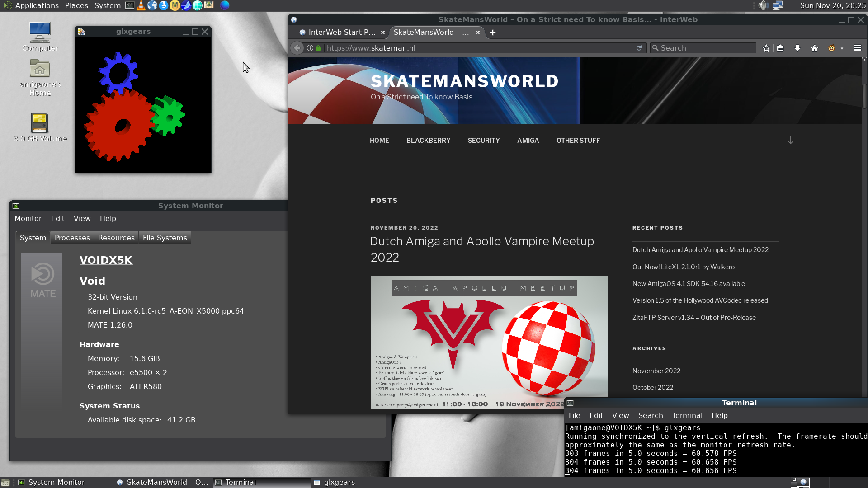Open Help menu in System Monitor
868x488 pixels.
tap(108, 218)
